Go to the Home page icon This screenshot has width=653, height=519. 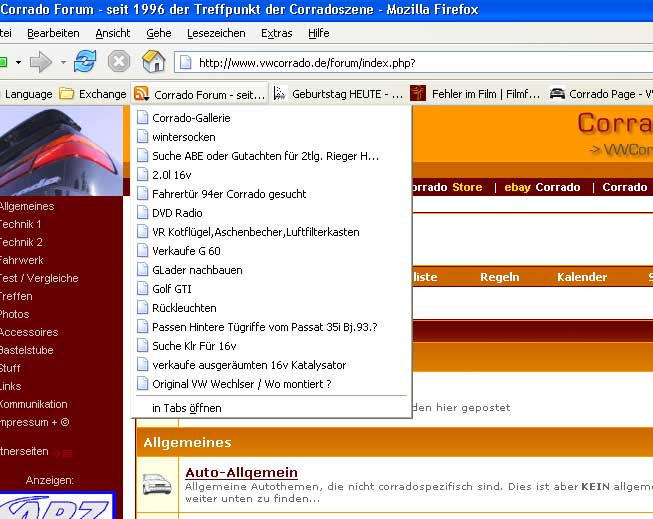point(154,62)
